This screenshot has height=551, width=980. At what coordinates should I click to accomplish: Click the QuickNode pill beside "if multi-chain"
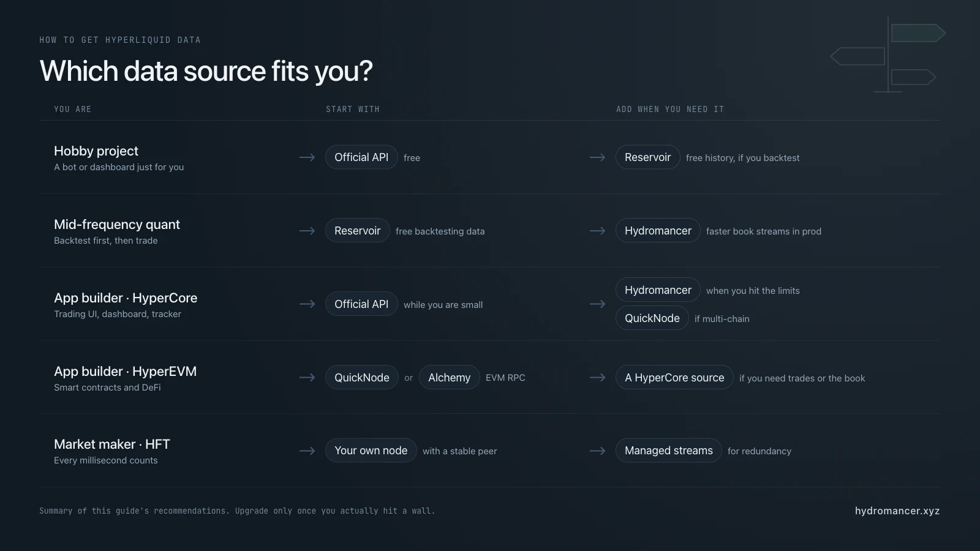652,318
